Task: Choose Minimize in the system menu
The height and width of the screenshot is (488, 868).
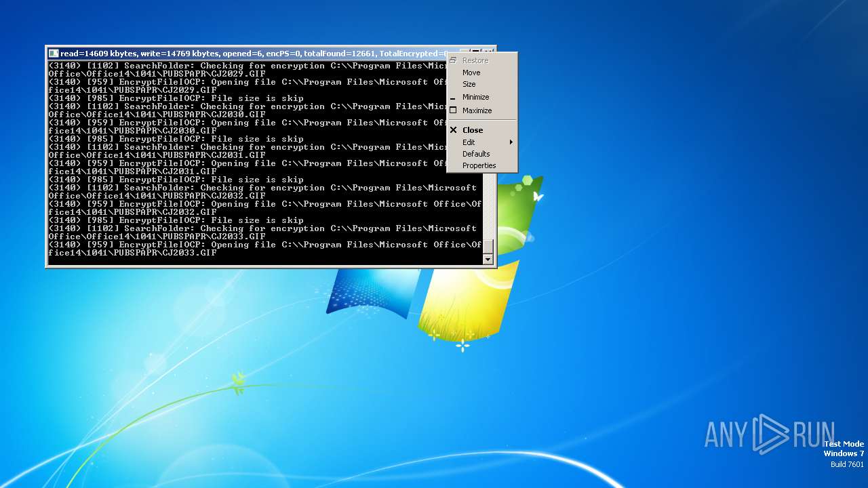Action: coord(482,97)
